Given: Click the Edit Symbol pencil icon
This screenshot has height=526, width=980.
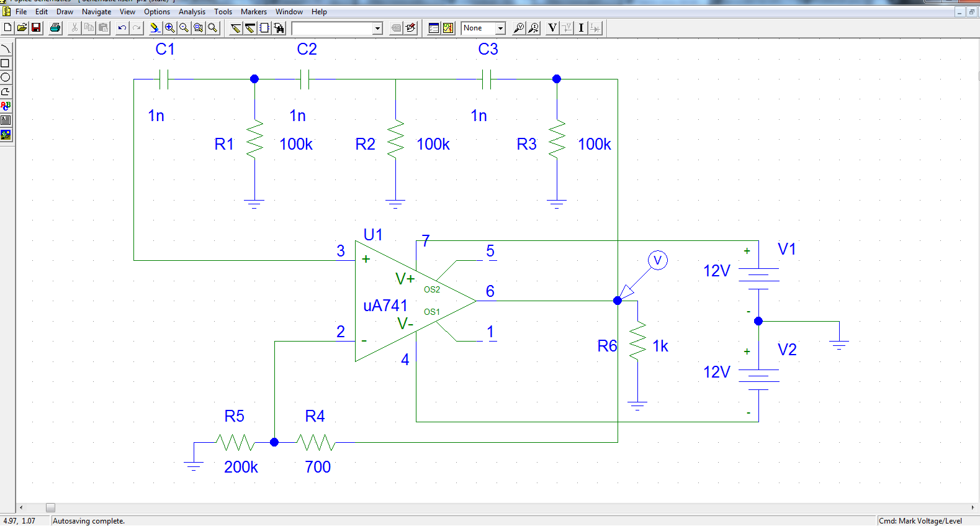Looking at the screenshot, I should (410, 28).
